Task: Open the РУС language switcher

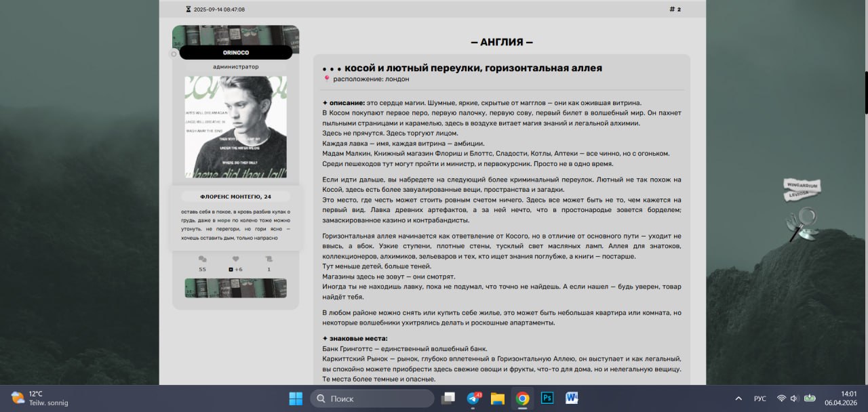Action: [760, 398]
